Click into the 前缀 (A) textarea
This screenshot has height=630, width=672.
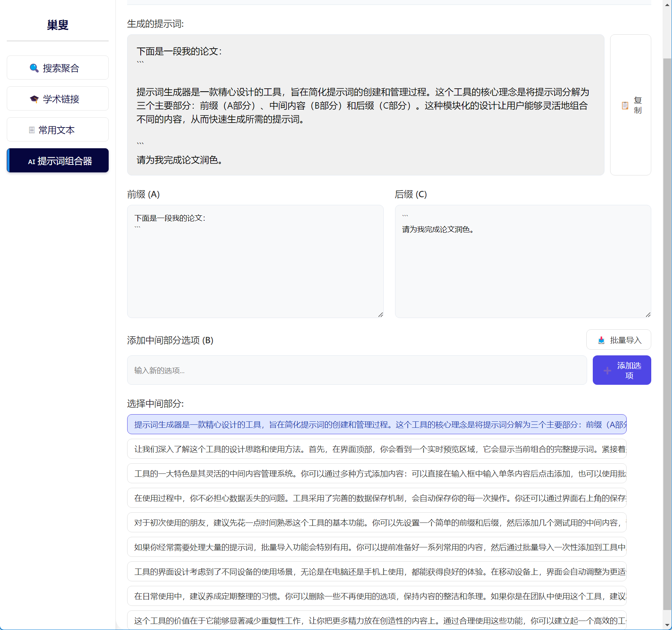(x=255, y=261)
